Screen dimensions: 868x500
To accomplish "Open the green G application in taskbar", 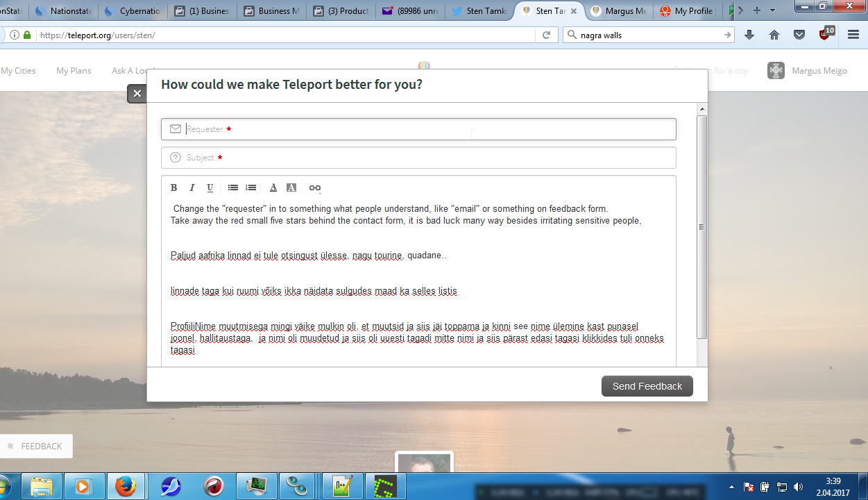I will pos(385,486).
